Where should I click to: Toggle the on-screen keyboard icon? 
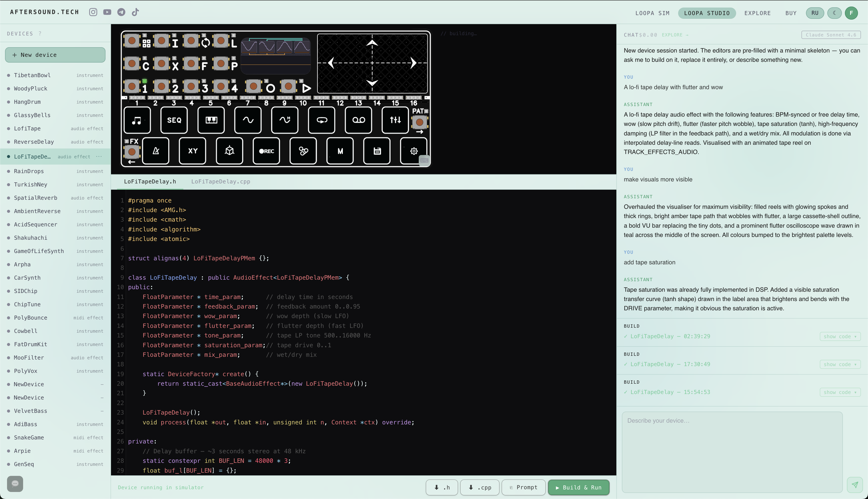pyautogui.click(x=424, y=160)
